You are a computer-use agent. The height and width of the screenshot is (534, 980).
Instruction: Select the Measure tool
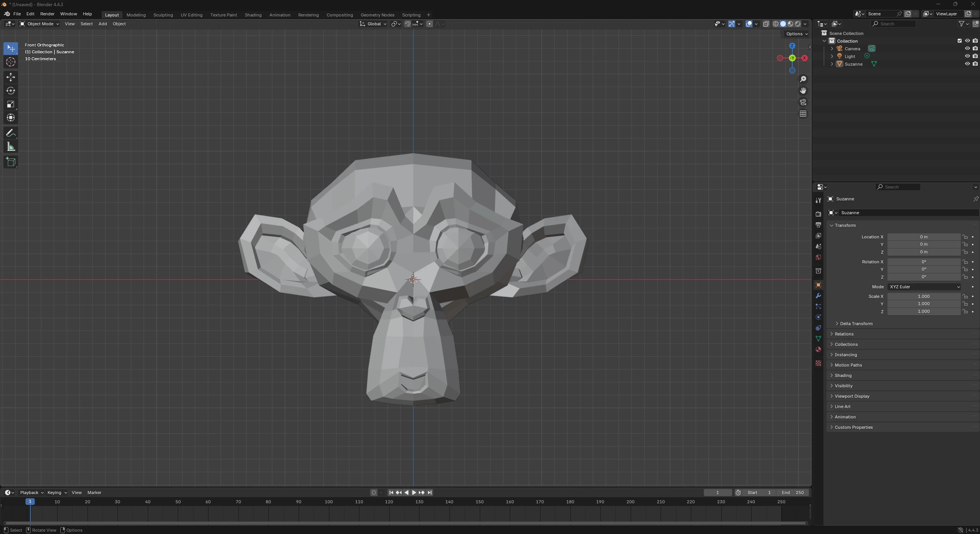pos(11,147)
